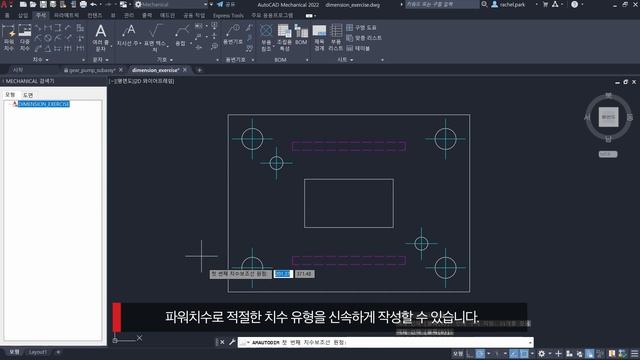
Task: Click the Plot/Print icon
Action: 83,4
